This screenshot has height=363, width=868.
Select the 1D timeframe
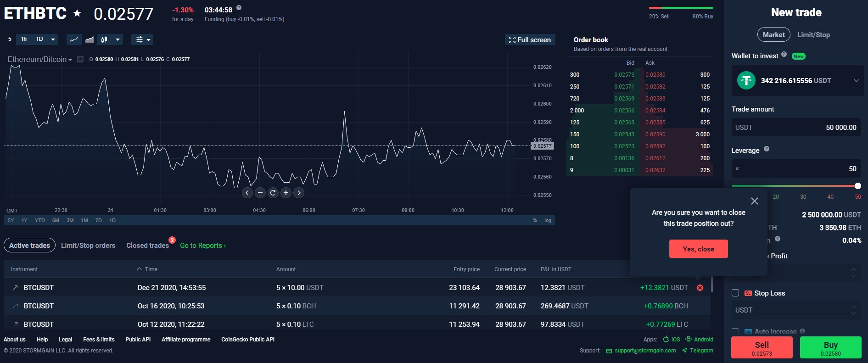[x=39, y=39]
